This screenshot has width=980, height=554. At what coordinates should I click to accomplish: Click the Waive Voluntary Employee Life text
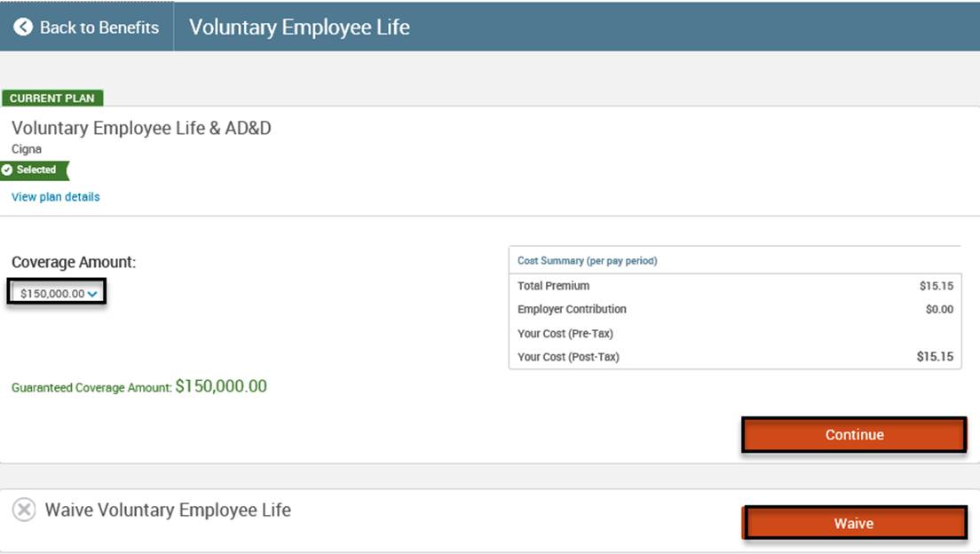168,510
